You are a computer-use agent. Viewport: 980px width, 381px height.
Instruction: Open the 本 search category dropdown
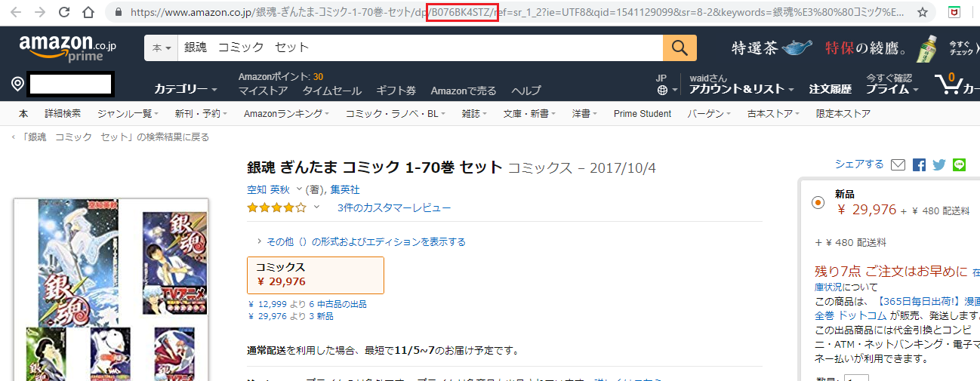(162, 48)
